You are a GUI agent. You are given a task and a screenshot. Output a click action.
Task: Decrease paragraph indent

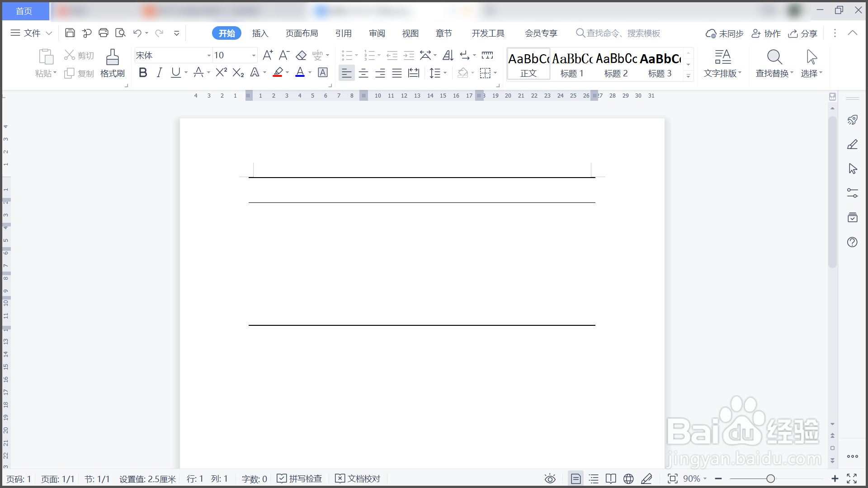[392, 55]
